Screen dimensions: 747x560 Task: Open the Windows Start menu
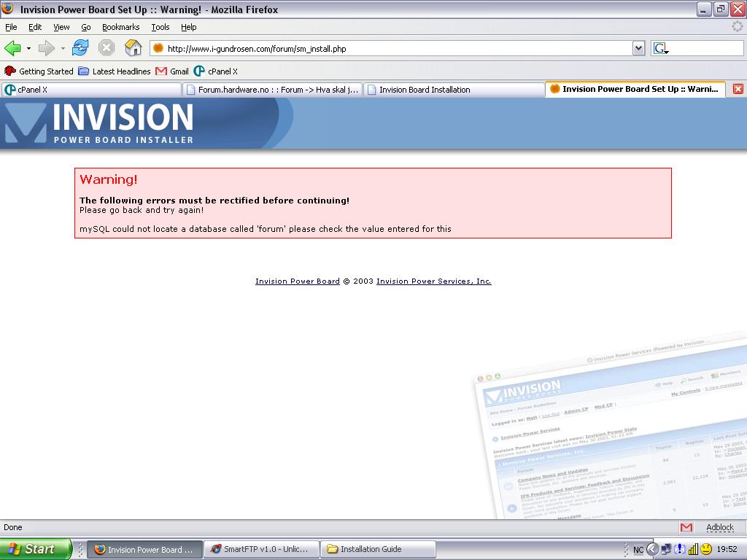pos(36,549)
